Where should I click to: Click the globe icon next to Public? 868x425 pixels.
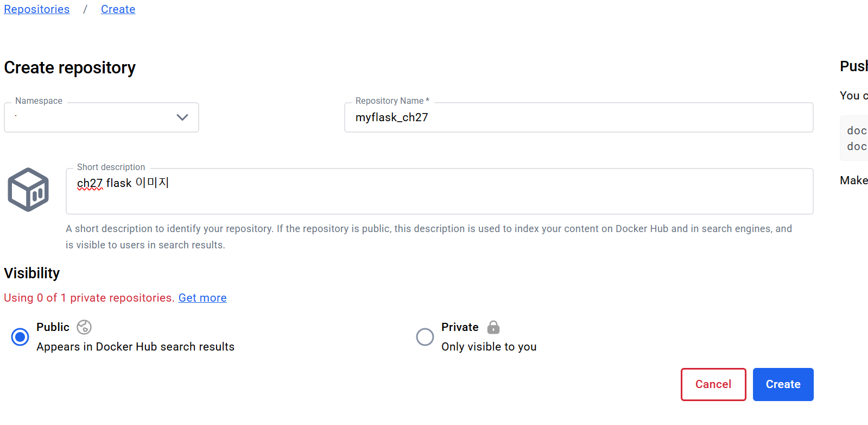pyautogui.click(x=84, y=327)
